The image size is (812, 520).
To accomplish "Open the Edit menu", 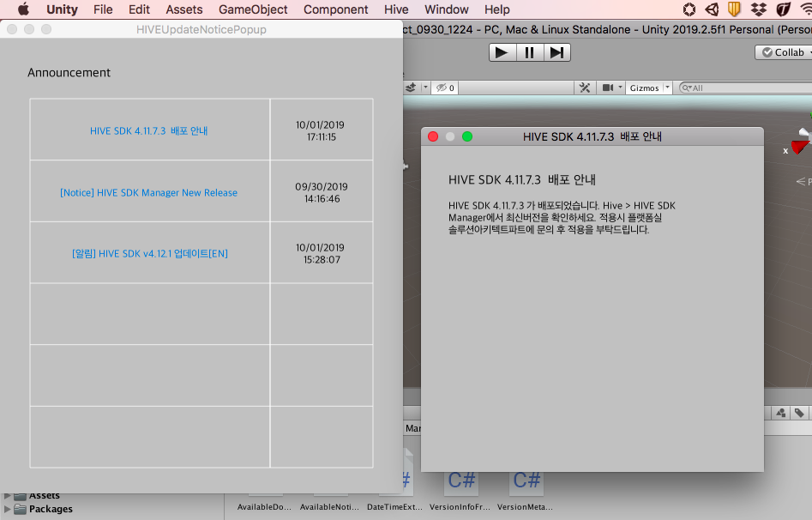I will (139, 9).
